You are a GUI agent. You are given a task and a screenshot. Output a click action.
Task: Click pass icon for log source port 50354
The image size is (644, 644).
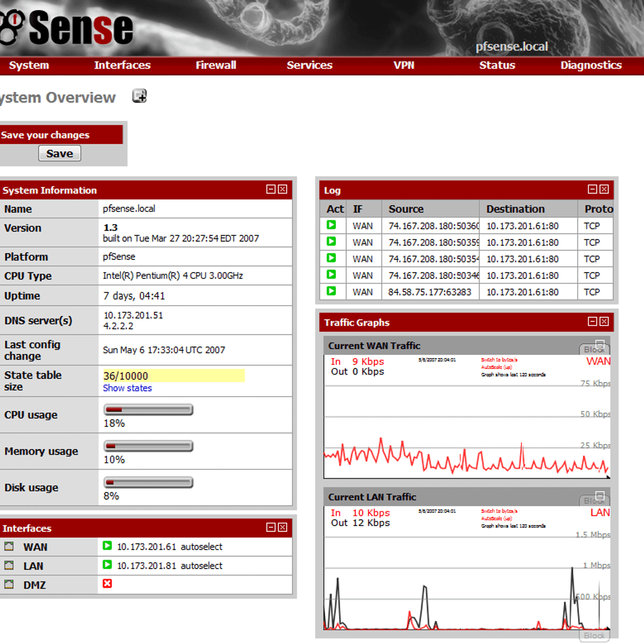tap(331, 258)
